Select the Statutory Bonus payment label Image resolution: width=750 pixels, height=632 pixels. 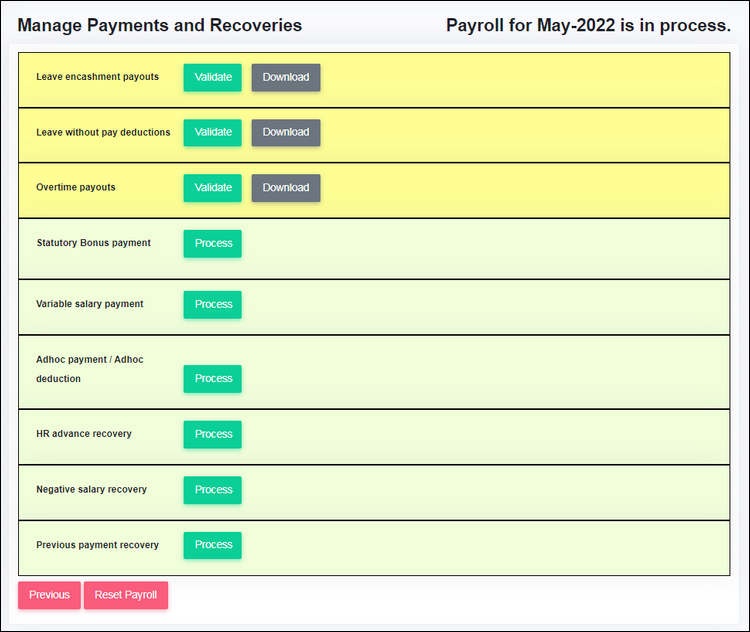click(93, 242)
